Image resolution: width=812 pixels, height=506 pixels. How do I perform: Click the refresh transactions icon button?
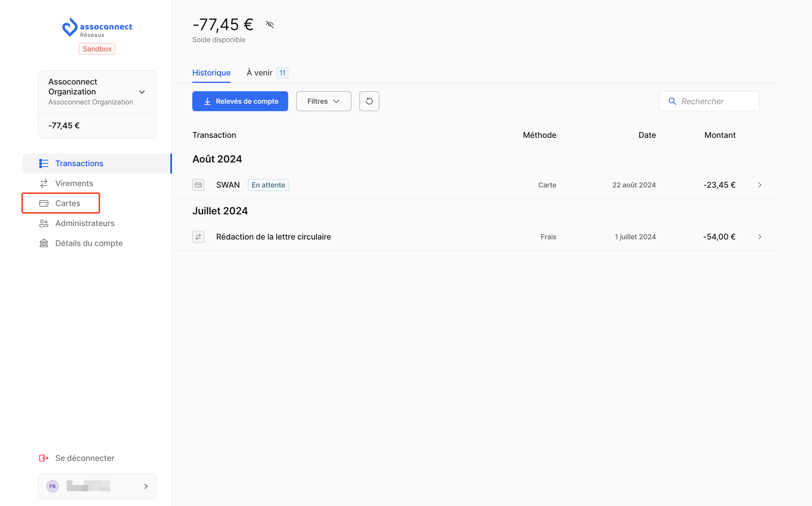[369, 101]
